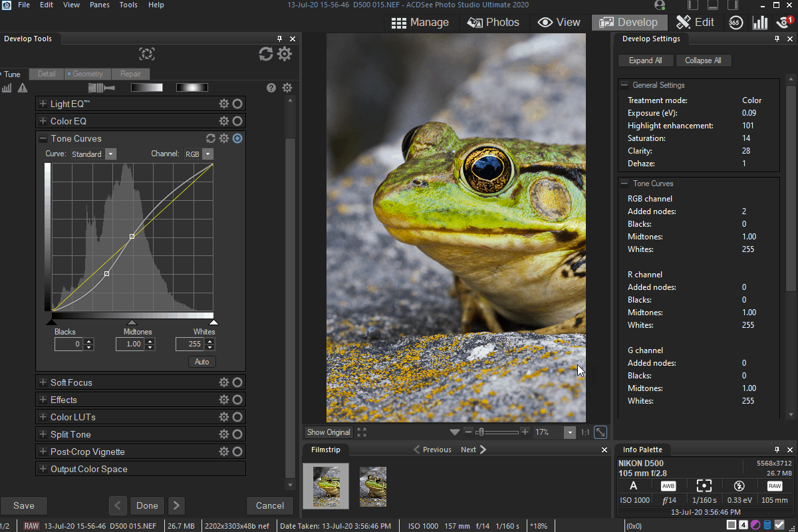Click the Auto tone curve button
Image resolution: width=798 pixels, height=532 pixels.
pyautogui.click(x=202, y=362)
